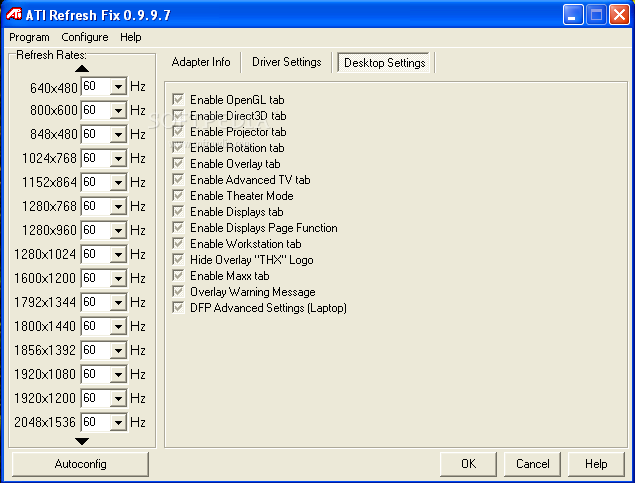The image size is (635, 483).
Task: Open the 848x480 refresh rate dropdown
Action: [x=118, y=134]
